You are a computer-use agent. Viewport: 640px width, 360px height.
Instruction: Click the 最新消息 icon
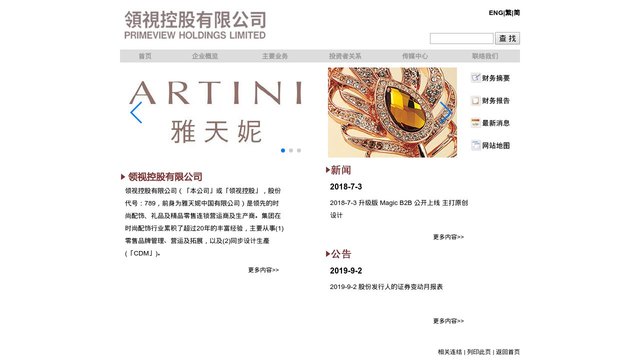click(x=476, y=122)
